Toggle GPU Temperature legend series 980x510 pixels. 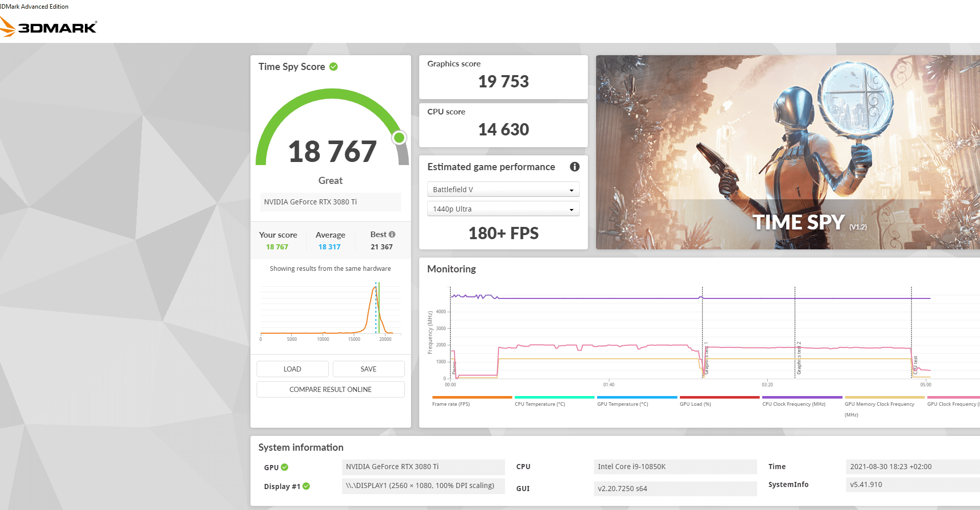point(637,401)
